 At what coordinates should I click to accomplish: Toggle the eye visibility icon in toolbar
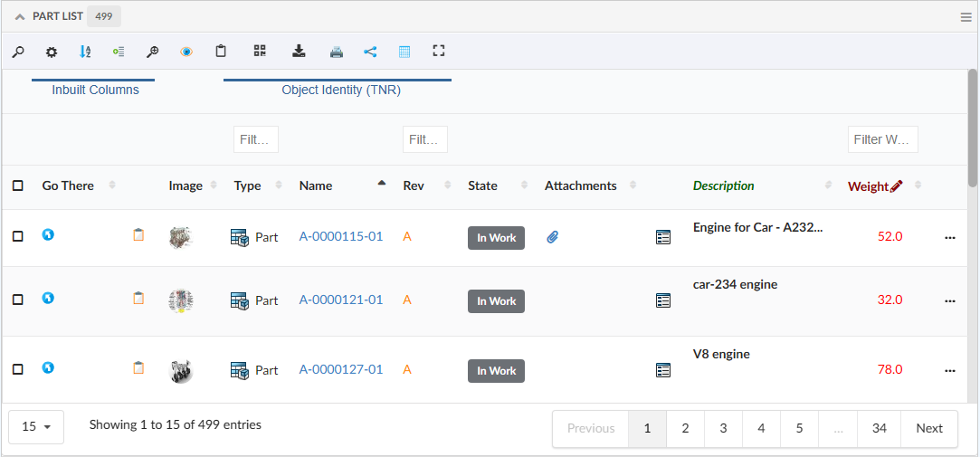click(x=186, y=52)
